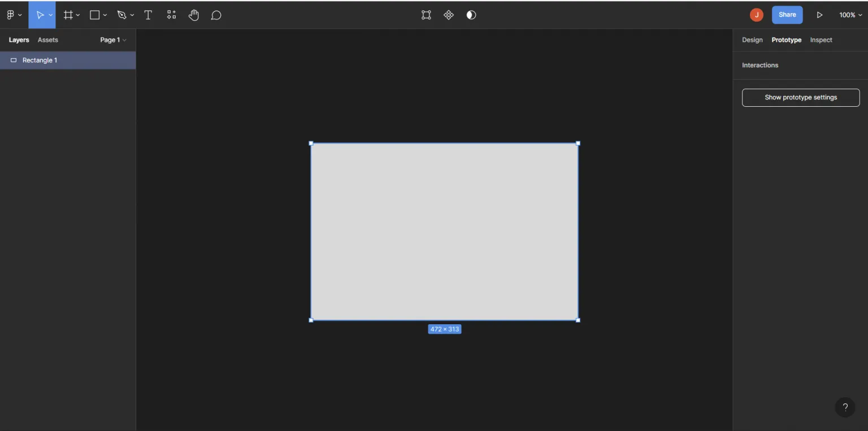
Task: Open the Shape tools dropdown arrow
Action: [x=105, y=15]
